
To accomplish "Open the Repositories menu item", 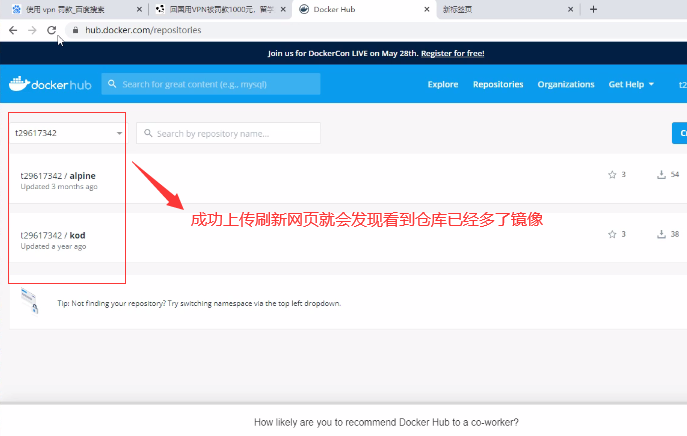I will tap(498, 84).
